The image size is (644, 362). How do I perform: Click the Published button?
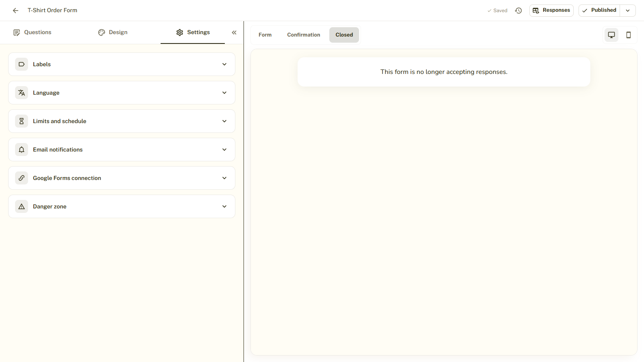[599, 11]
